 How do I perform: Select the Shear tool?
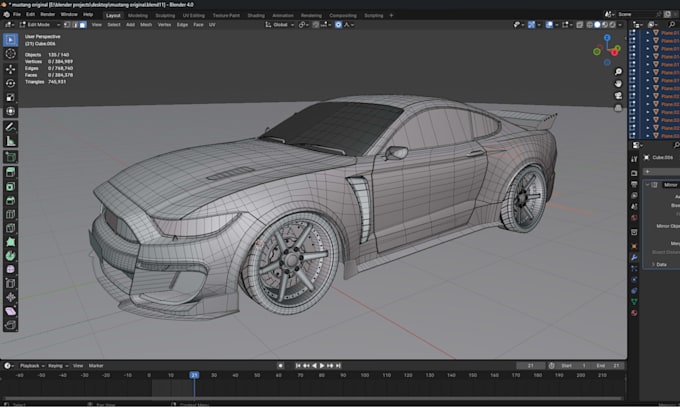point(10,311)
